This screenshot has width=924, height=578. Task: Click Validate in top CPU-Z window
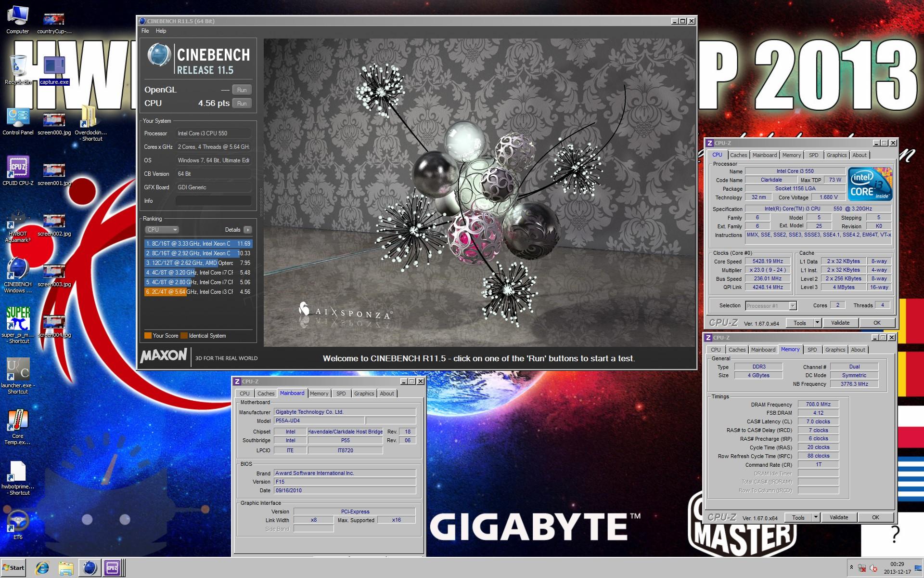[840, 323]
